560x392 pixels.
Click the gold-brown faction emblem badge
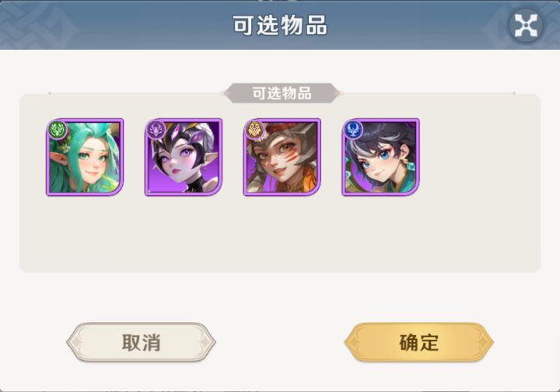[254, 130]
